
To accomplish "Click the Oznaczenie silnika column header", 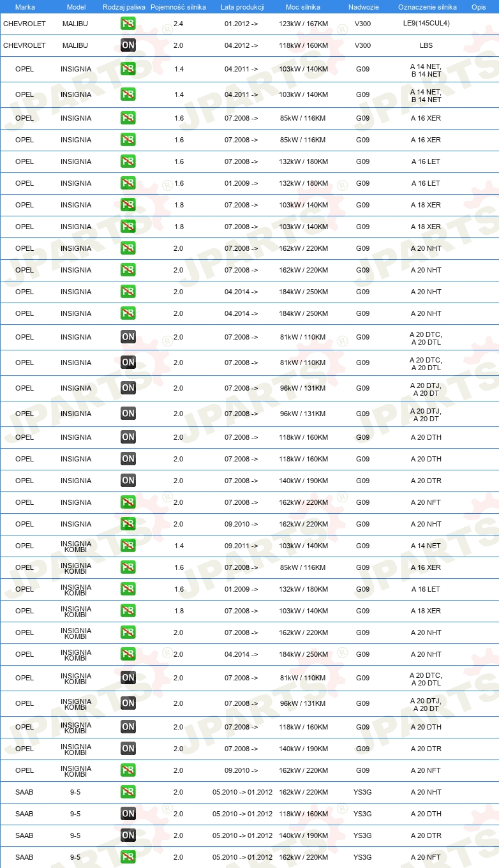I will (428, 6).
